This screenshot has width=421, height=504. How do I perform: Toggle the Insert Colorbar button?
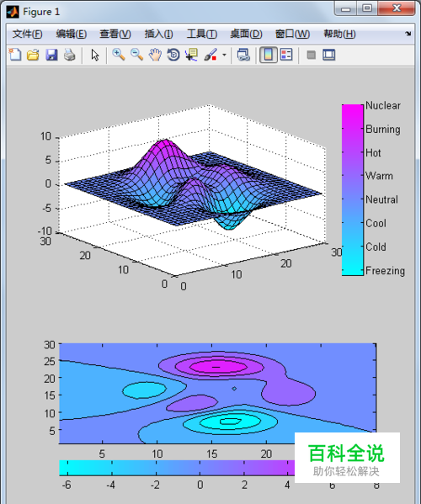click(x=269, y=55)
